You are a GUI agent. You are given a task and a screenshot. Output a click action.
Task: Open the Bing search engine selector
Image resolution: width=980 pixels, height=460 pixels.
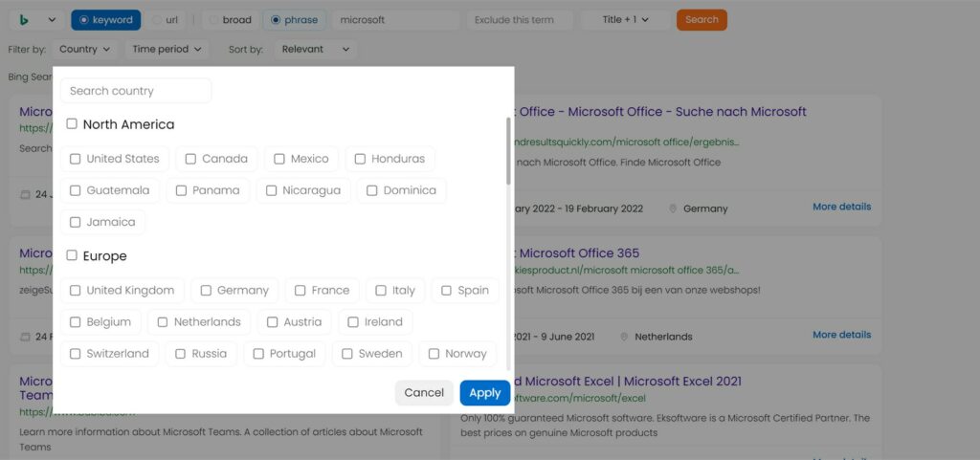37,20
